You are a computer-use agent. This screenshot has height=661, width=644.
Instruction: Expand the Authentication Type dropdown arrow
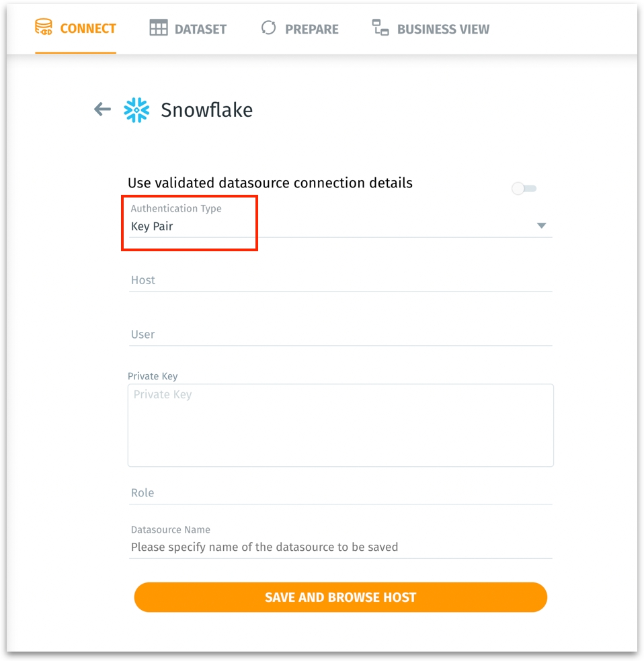tap(541, 226)
